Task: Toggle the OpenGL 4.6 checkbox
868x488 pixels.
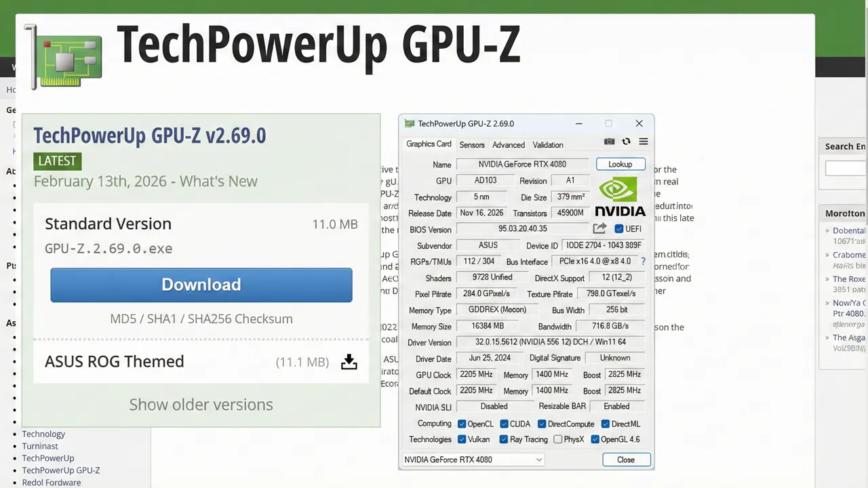Action: coord(595,439)
